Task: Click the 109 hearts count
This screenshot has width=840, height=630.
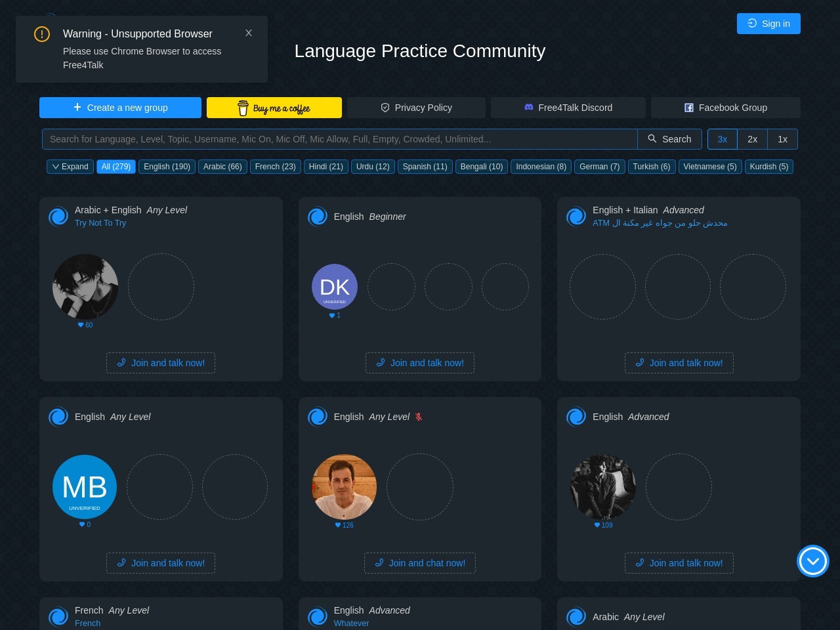Action: (x=603, y=525)
